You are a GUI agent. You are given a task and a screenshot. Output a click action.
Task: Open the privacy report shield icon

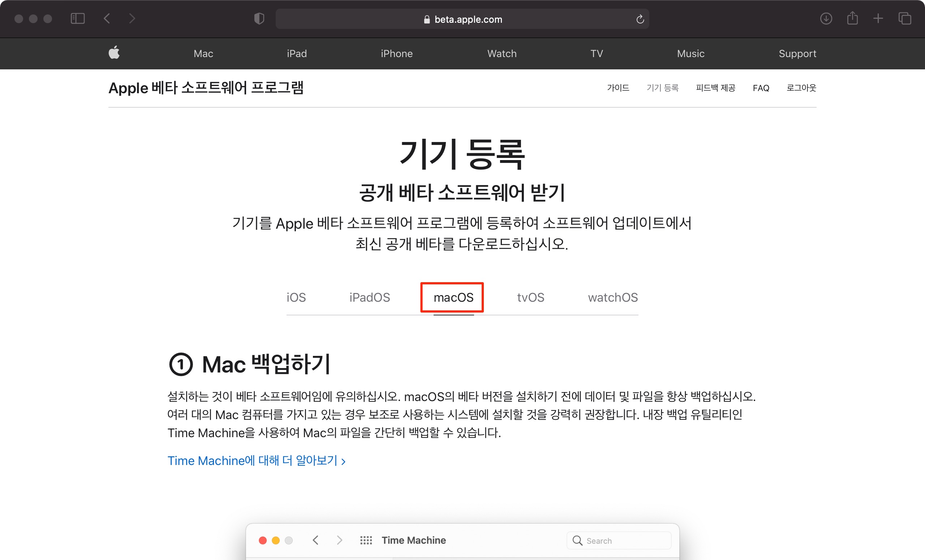click(259, 18)
